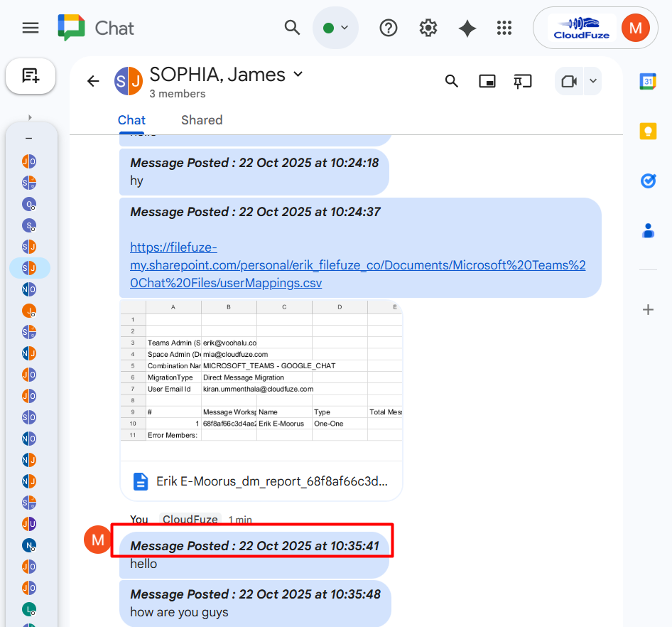Start a video call
Screen dimensions: 672x627
coord(568,81)
